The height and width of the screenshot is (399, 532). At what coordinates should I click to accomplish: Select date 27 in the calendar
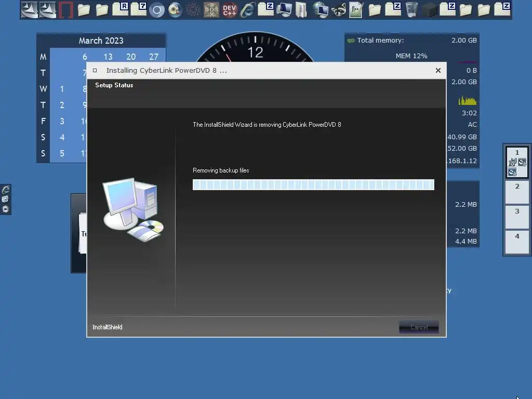click(153, 57)
